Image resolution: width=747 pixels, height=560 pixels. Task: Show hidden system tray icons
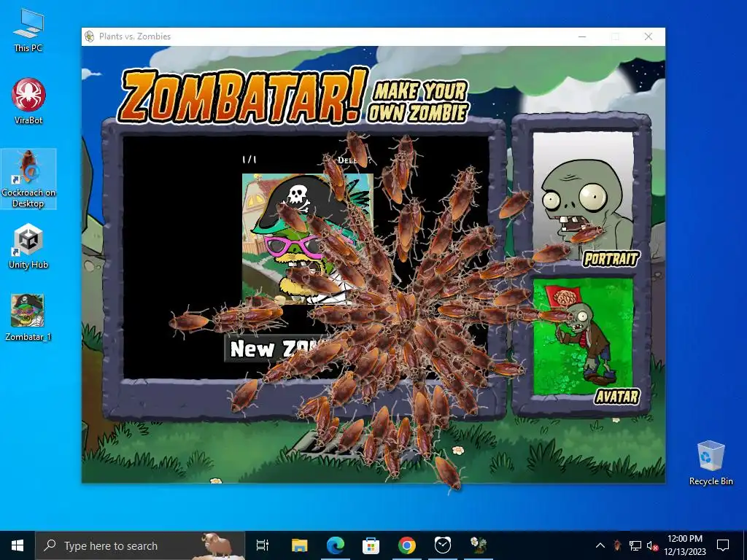pyautogui.click(x=600, y=545)
